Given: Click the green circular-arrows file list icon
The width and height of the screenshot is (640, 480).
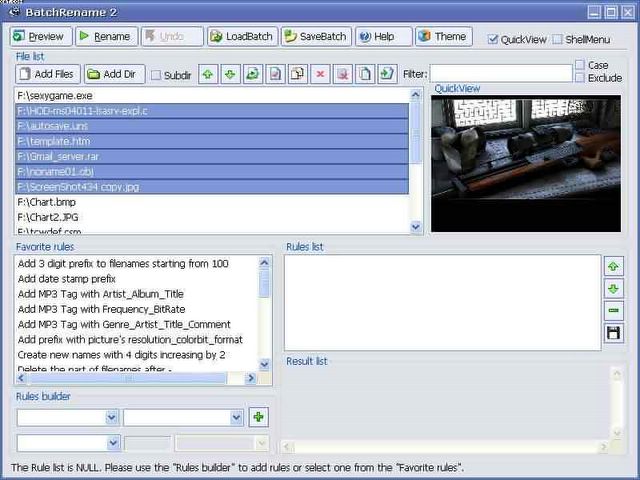Looking at the screenshot, I should click(x=253, y=74).
